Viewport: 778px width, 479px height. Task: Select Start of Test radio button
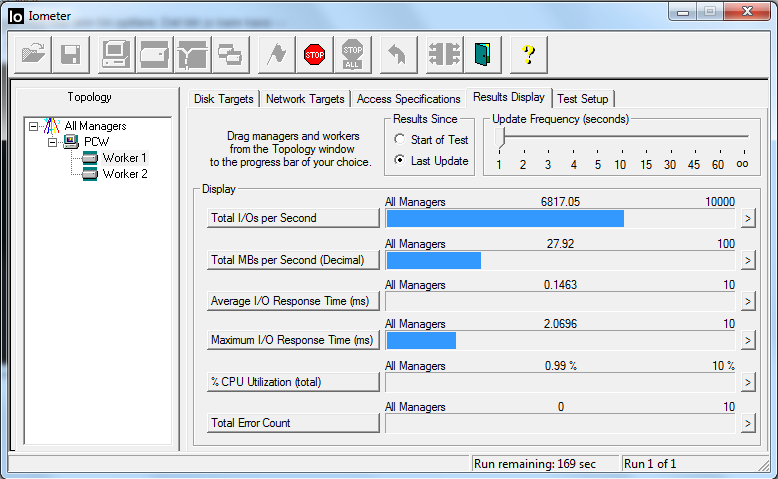click(x=399, y=139)
